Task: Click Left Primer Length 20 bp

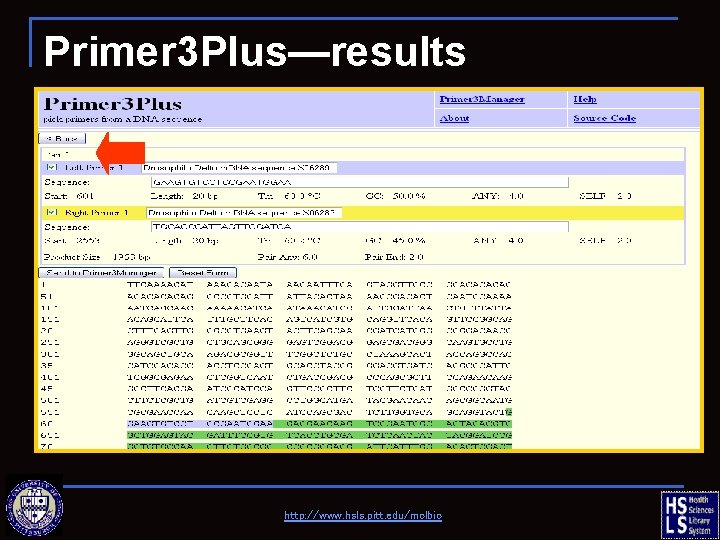Action: 184,196
